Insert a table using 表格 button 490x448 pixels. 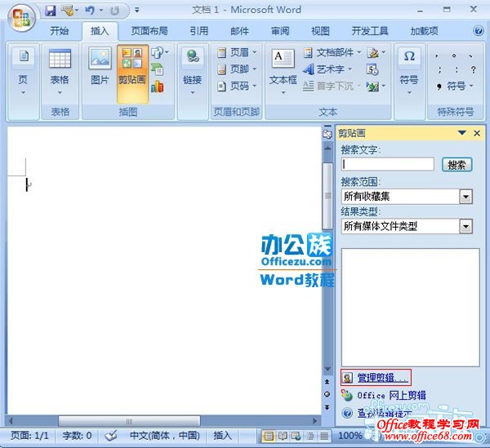click(x=60, y=72)
